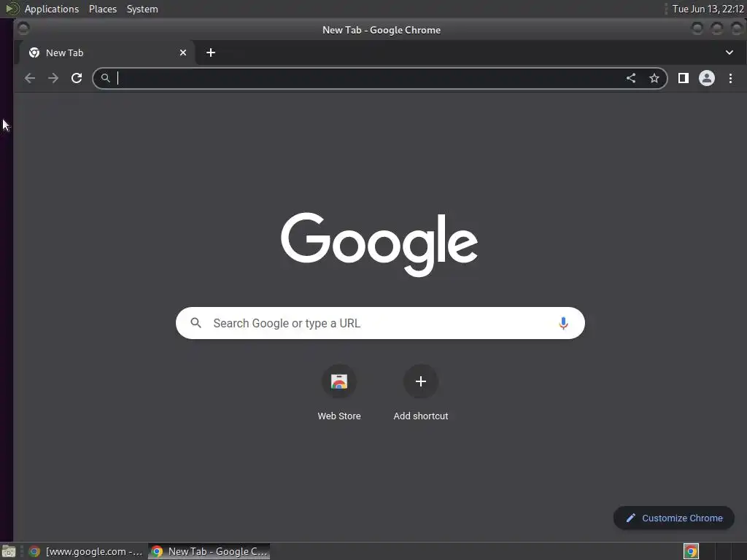The image size is (747, 560).
Task: Click the magnifier icon in the Google search box
Action: click(196, 323)
